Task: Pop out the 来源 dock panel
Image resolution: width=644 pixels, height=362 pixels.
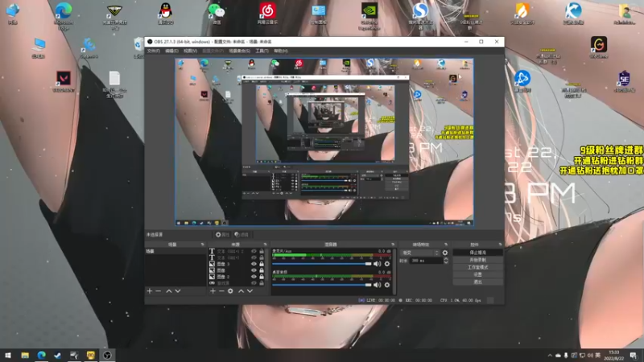Action: pyautogui.click(x=265, y=245)
